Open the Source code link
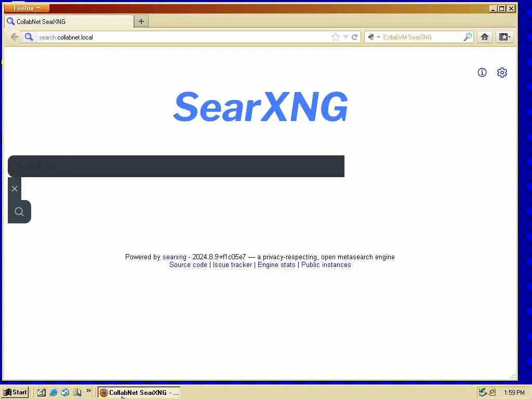The height and width of the screenshot is (399, 532). (188, 264)
